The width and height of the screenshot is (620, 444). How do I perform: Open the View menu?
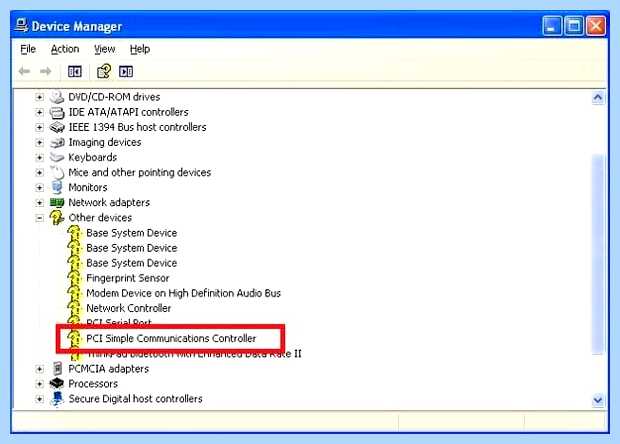(x=104, y=49)
